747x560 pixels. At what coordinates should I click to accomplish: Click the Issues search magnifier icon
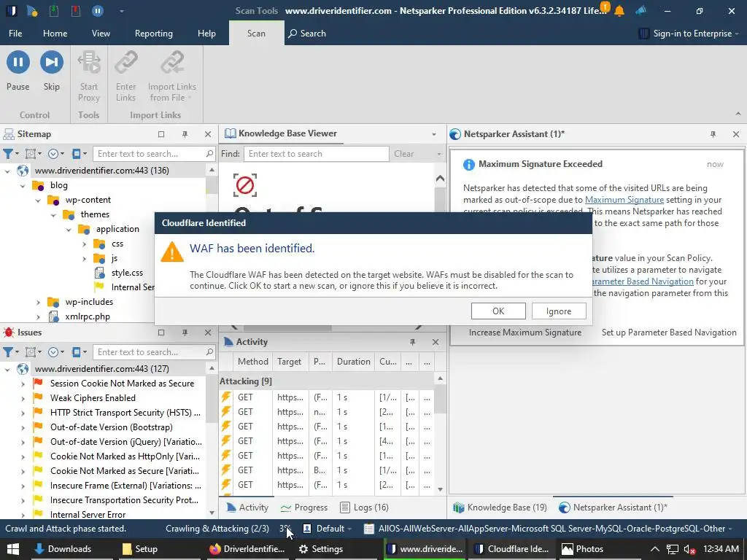[x=209, y=352]
